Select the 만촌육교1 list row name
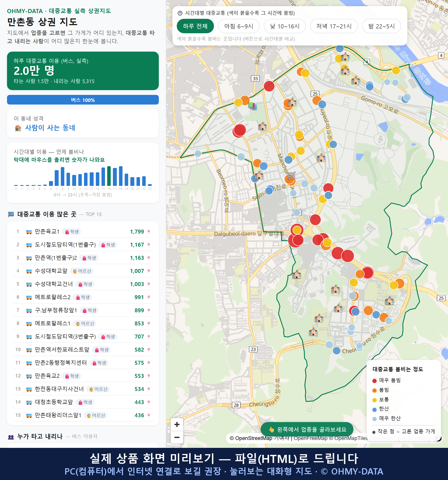The width and height of the screenshot is (448, 480). coord(47,232)
